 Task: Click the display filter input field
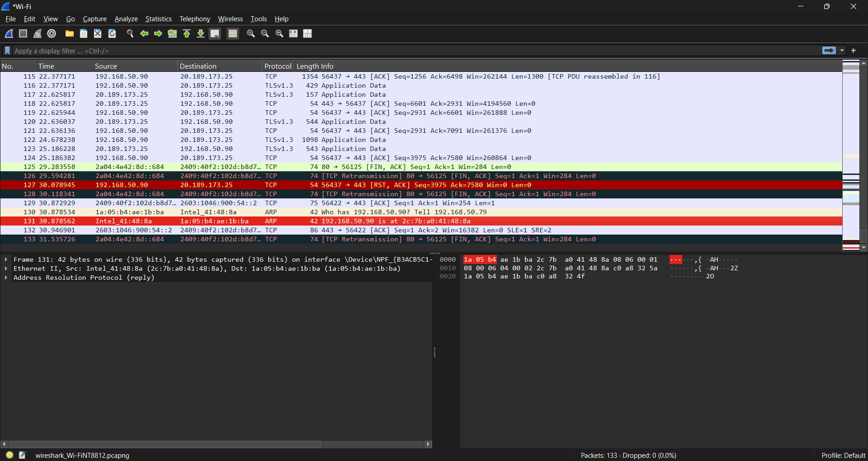pos(416,51)
